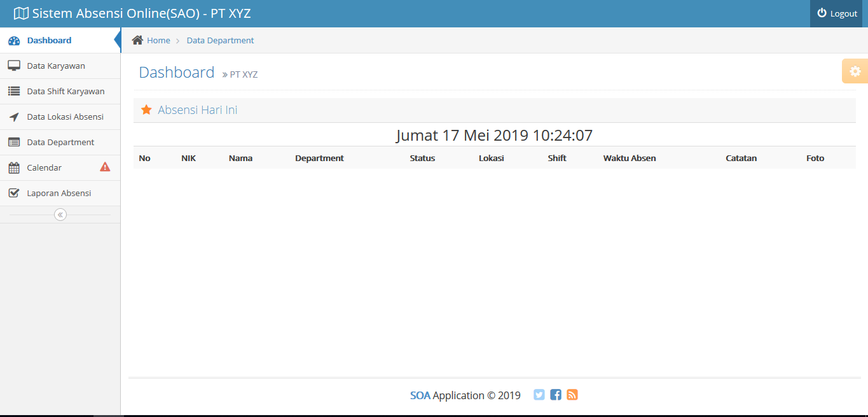Click the Nama column header
Screen dimensions: 868x417
click(x=240, y=158)
